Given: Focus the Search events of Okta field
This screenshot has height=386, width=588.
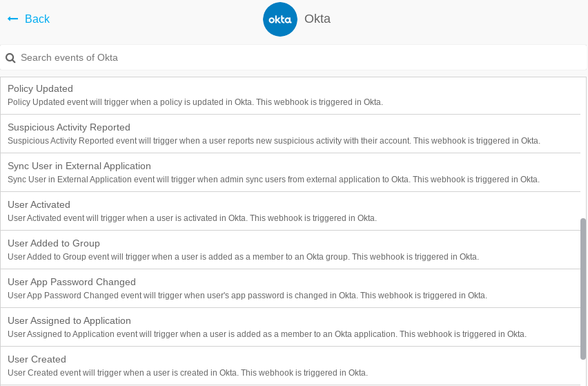Looking at the screenshot, I should coord(293,57).
